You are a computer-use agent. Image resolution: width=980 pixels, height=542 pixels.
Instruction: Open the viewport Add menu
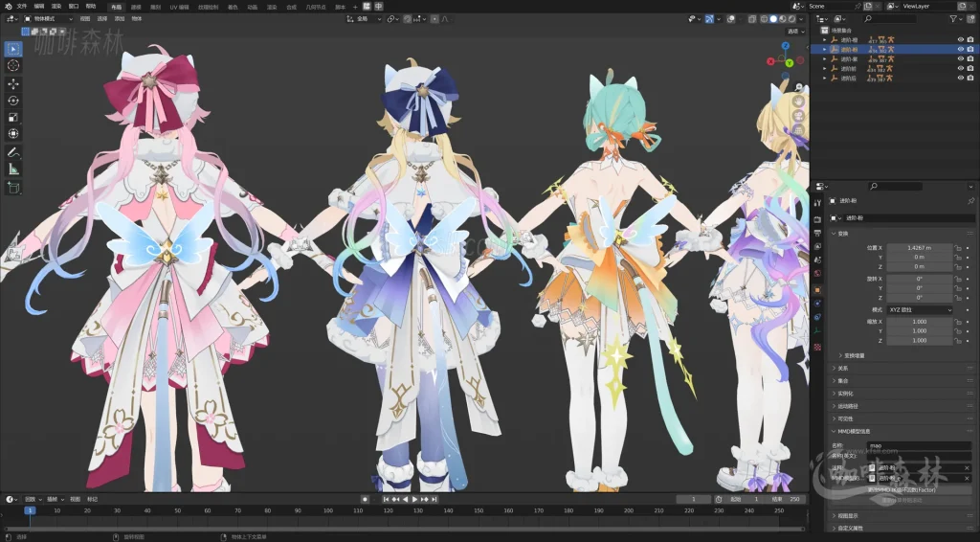pos(120,19)
